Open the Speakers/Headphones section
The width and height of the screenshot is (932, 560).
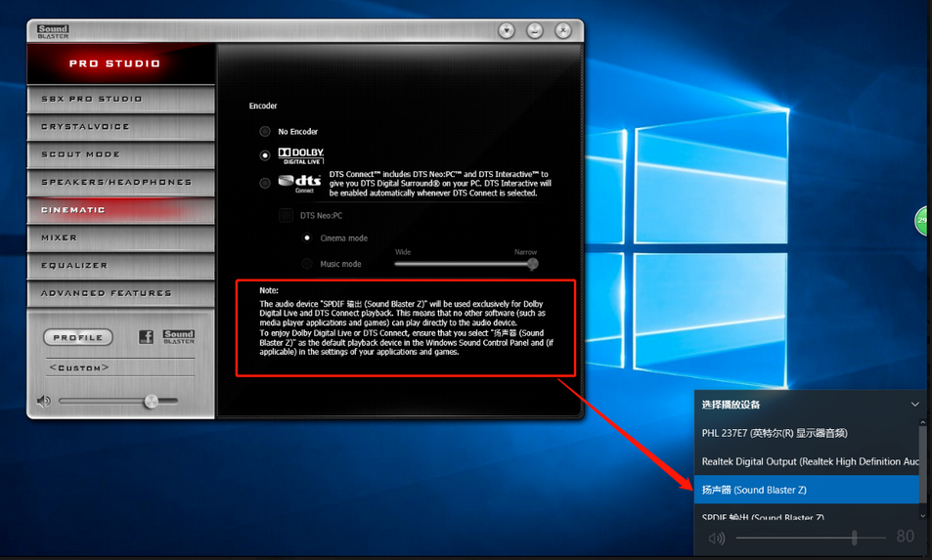[120, 183]
